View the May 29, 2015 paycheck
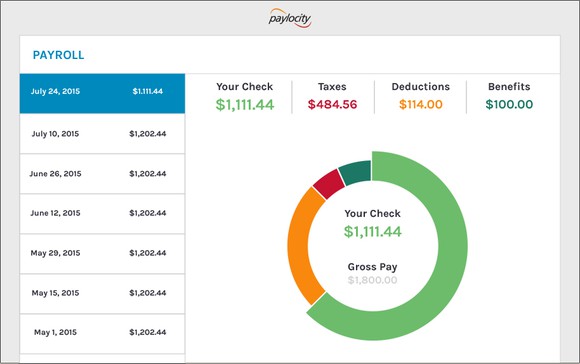 click(102, 253)
